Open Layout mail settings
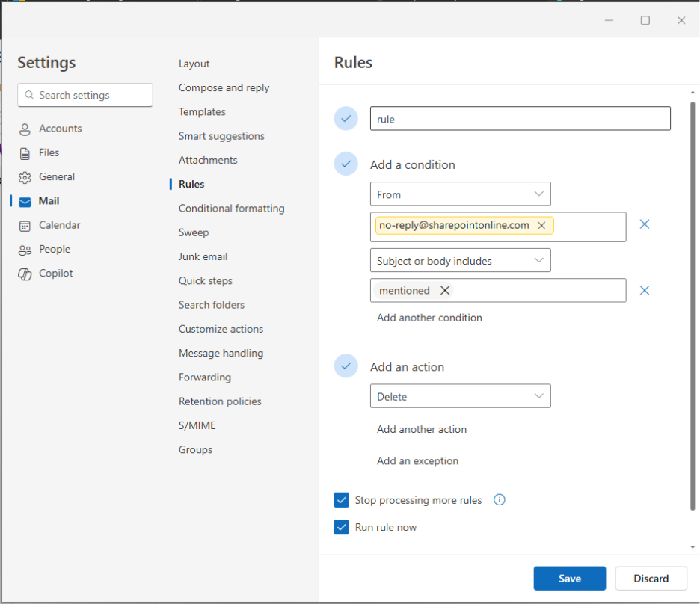Image resolution: width=700 pixels, height=604 pixels. coord(194,64)
